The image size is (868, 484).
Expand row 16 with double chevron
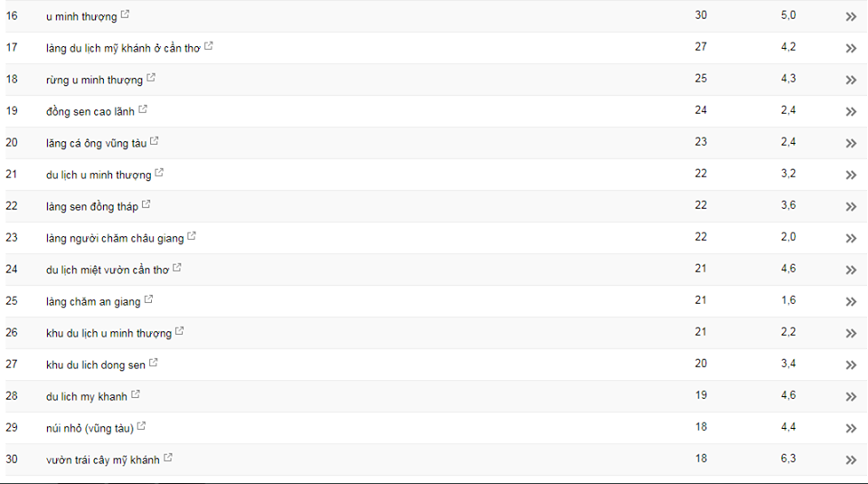851,16
